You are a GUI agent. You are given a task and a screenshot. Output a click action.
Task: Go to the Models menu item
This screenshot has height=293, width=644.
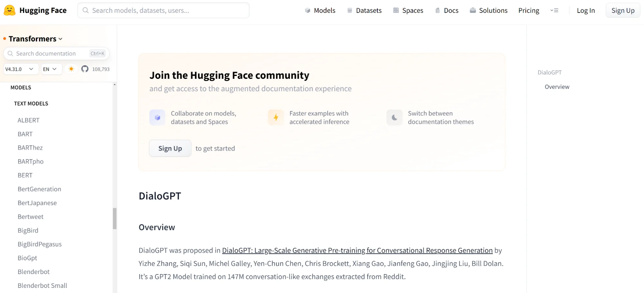click(320, 10)
